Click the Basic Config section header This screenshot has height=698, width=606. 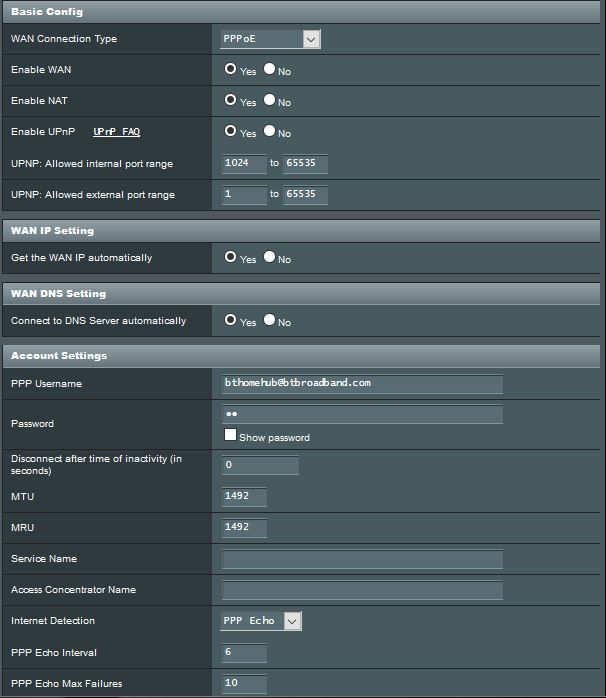[x=301, y=12]
